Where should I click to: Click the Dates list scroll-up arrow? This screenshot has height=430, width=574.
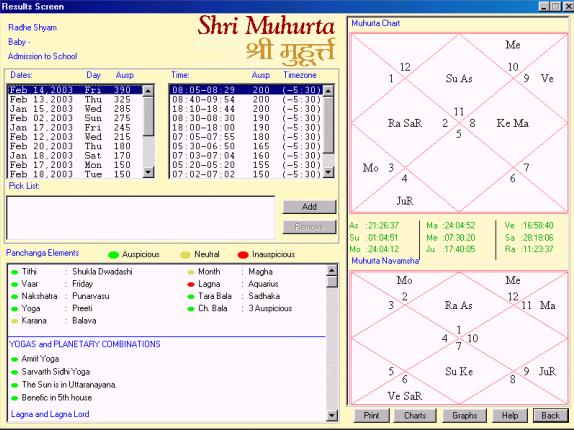(148, 90)
